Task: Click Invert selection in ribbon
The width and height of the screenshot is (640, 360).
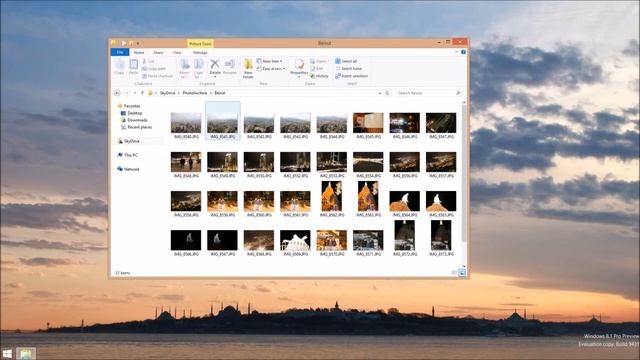Action: coord(351,76)
